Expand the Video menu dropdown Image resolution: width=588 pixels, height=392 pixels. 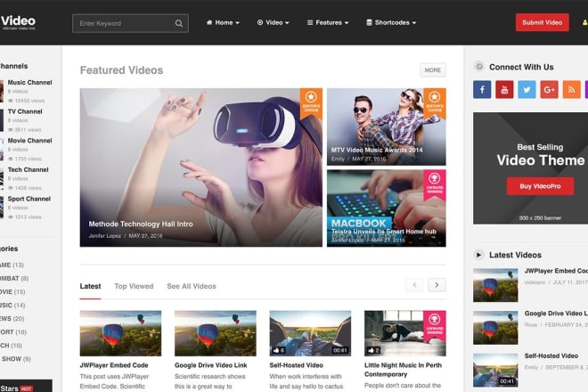(x=273, y=22)
